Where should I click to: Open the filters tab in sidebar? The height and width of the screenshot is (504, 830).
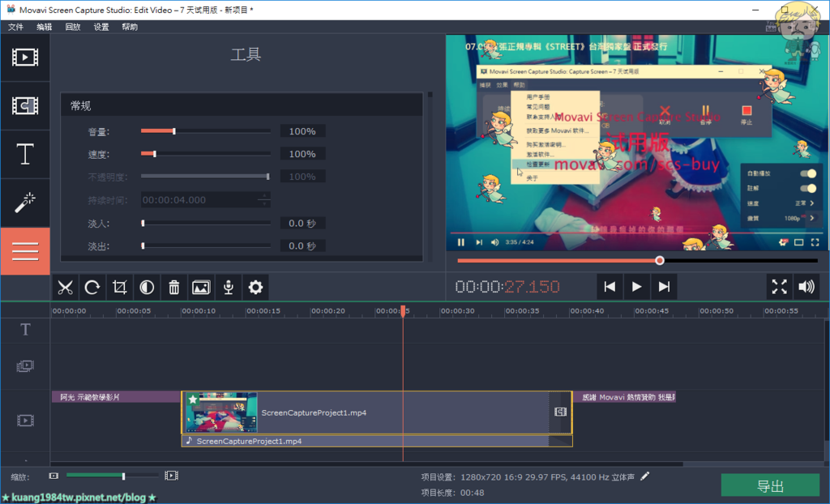(25, 106)
